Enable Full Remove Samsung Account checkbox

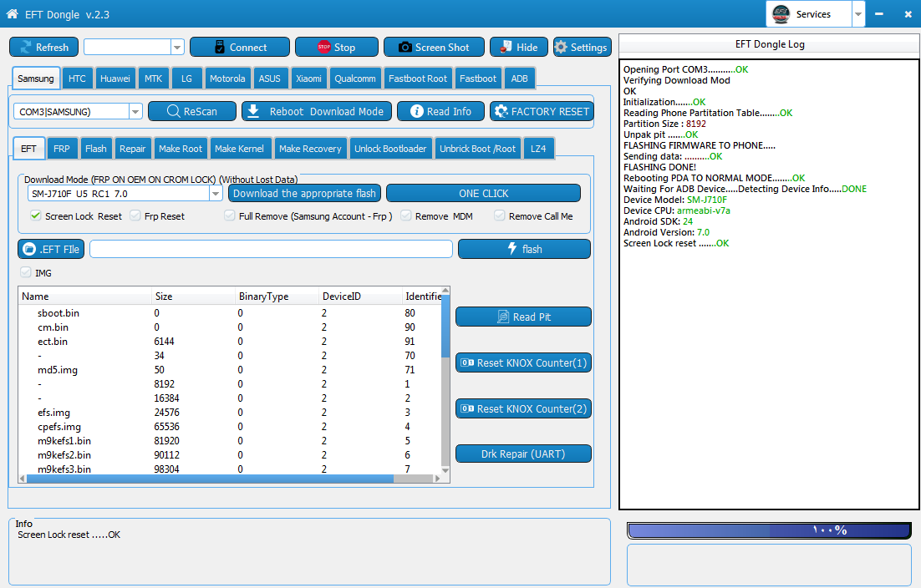pyautogui.click(x=230, y=215)
